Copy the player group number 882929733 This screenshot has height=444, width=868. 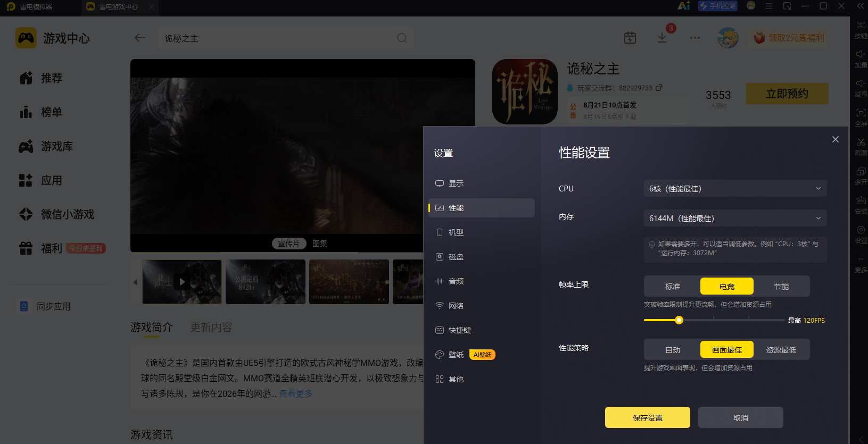pyautogui.click(x=659, y=88)
